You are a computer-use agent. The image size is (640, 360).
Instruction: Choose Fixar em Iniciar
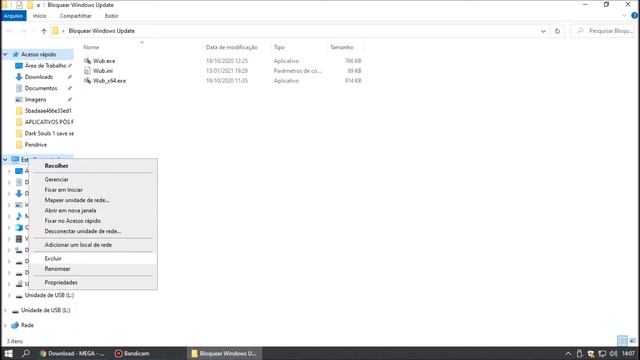click(93, 190)
